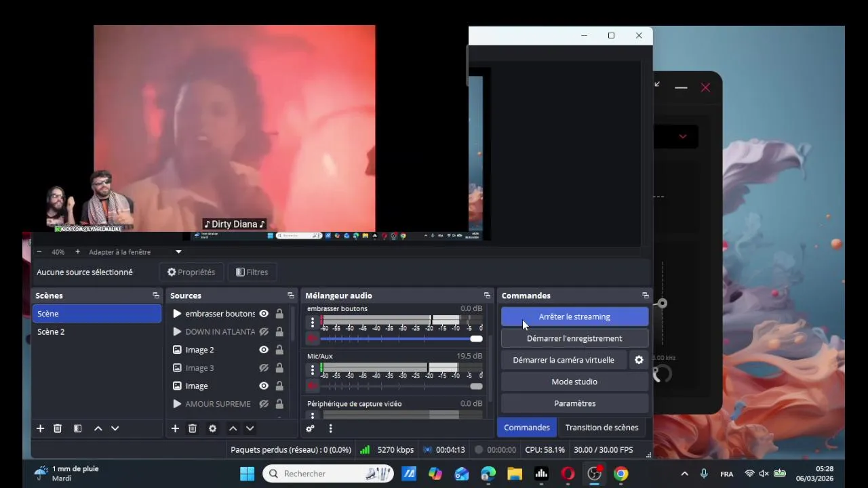Add a new source with plus icon
The image size is (868, 488).
(x=175, y=428)
